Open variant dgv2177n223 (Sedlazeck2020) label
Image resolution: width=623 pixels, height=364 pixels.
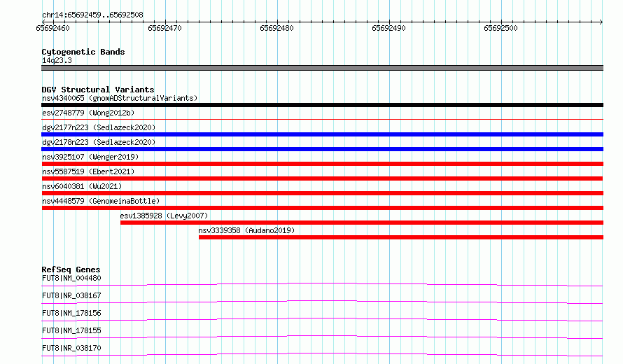point(99,127)
